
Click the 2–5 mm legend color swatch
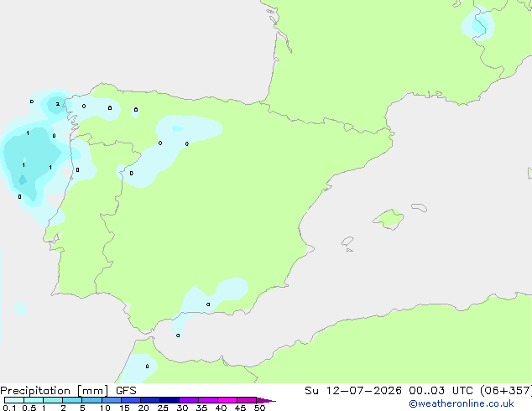[72, 400]
